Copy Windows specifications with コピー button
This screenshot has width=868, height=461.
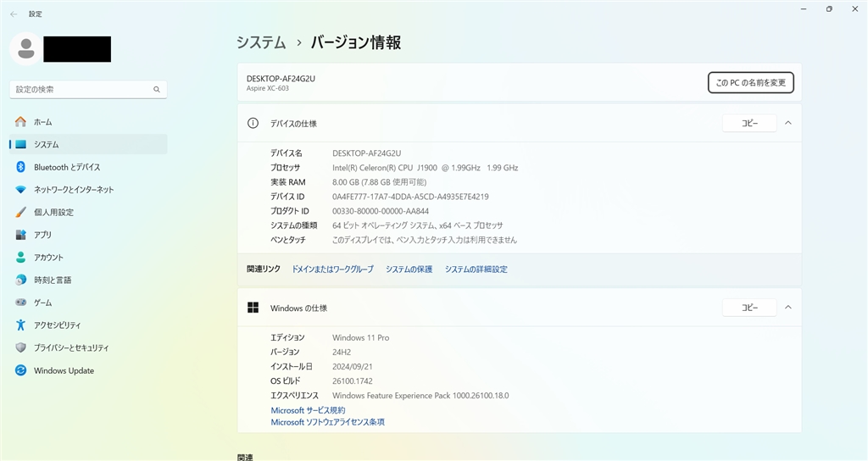coord(749,308)
